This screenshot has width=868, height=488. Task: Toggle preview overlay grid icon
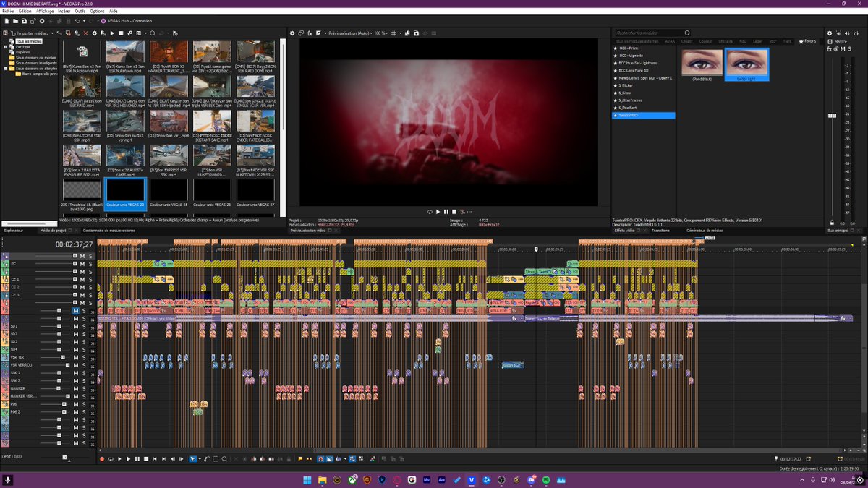[x=393, y=33]
